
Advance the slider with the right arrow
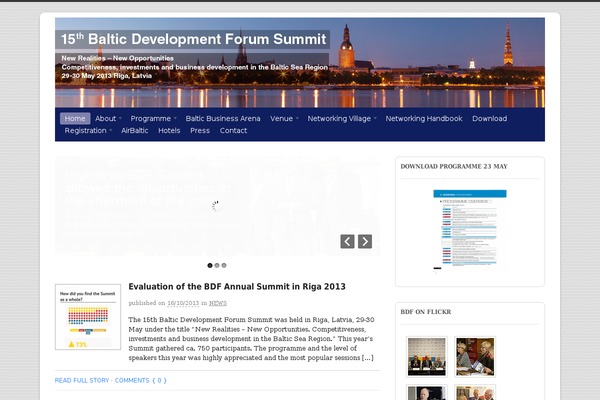click(365, 242)
